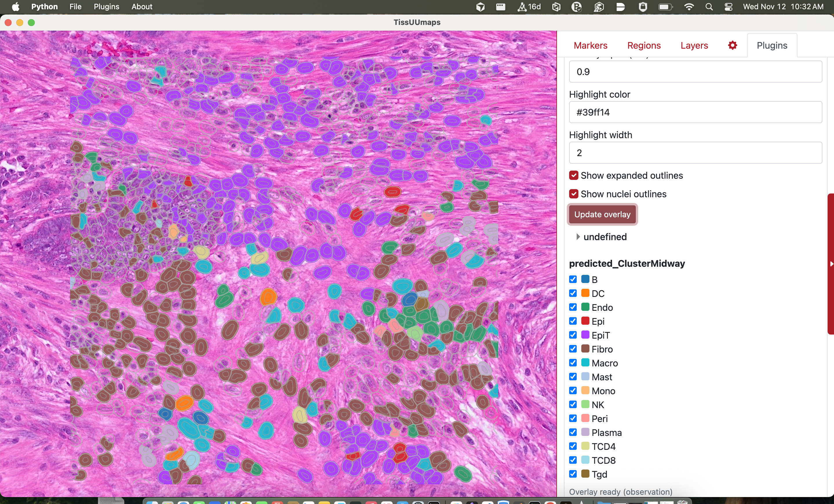Open the Regions tab link
The width and height of the screenshot is (834, 504).
click(644, 45)
